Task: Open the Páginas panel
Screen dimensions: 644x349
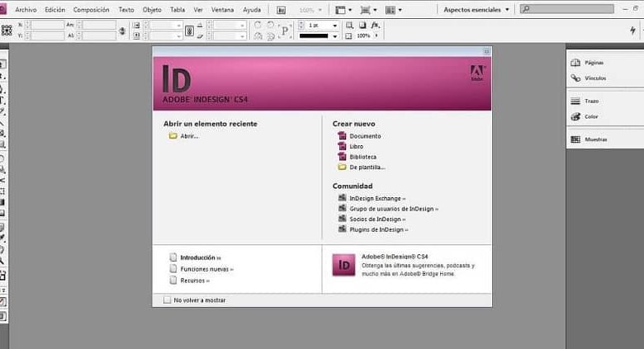Action: (587, 63)
